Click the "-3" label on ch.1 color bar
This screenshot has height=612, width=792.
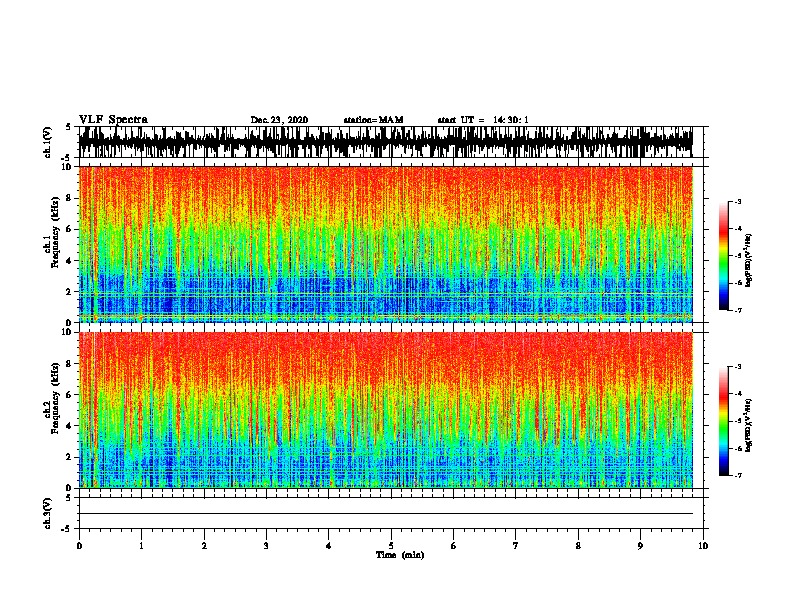point(737,202)
